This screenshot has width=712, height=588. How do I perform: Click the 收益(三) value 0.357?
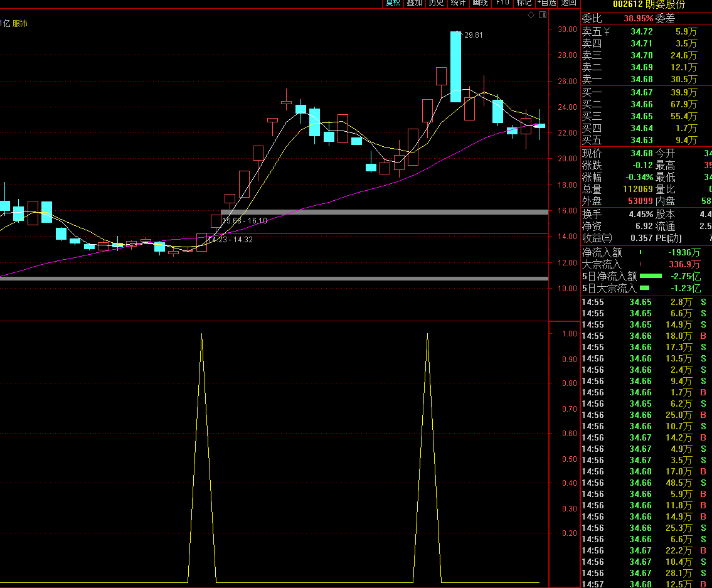click(x=642, y=238)
